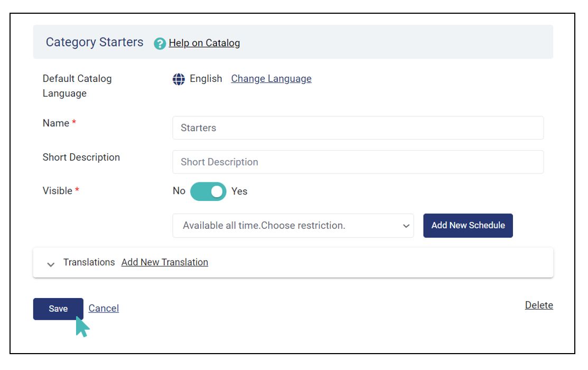Cancel editing the category
This screenshot has height=370, width=588.
[104, 308]
